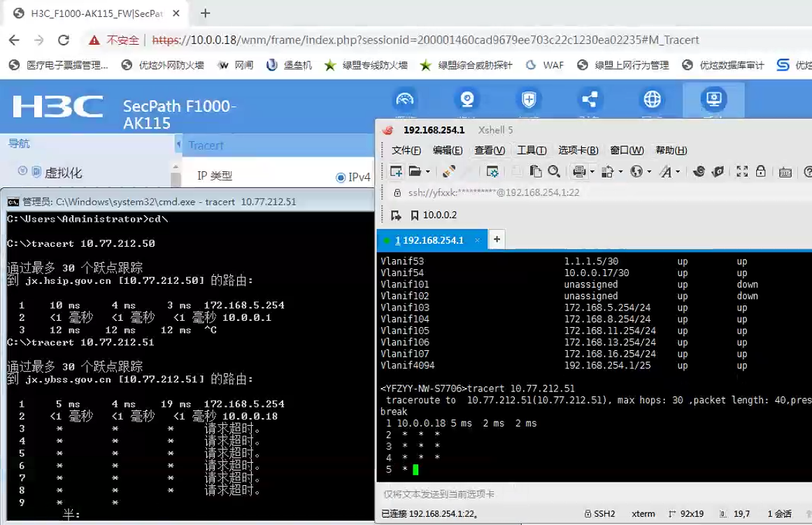
Task: Click the H3C globe network icon
Action: [x=652, y=99]
